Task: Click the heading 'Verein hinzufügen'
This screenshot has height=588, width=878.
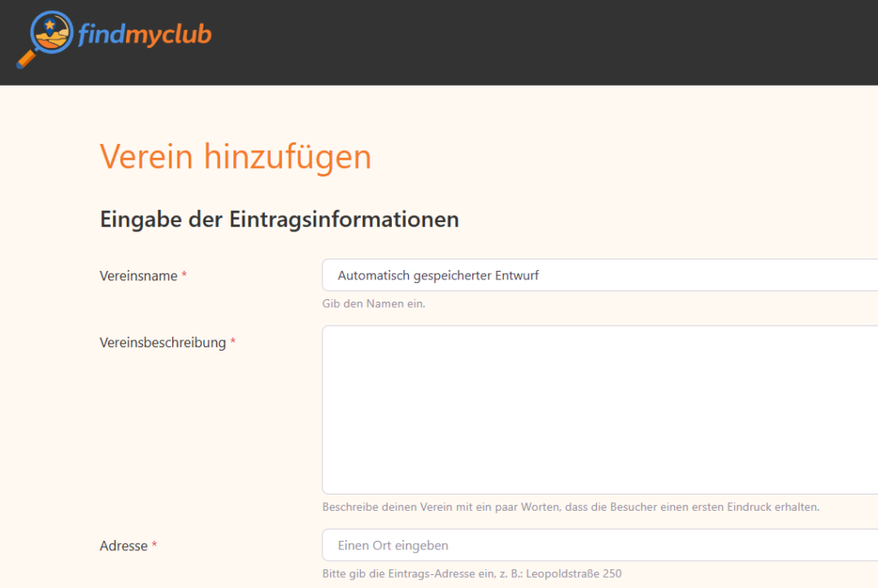Action: pos(236,157)
